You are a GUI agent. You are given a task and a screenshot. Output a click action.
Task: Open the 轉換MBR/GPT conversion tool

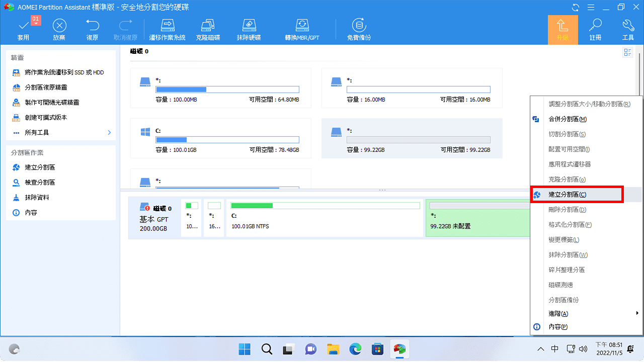click(301, 29)
